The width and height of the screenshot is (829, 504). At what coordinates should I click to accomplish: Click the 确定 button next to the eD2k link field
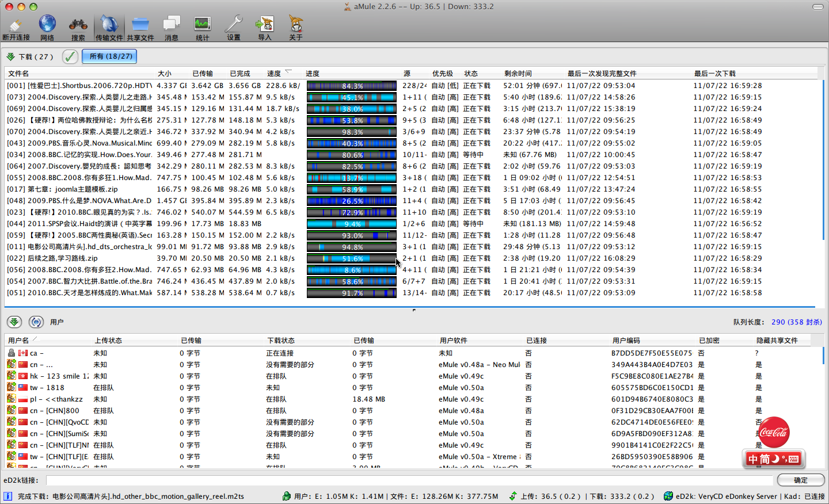coord(801,480)
